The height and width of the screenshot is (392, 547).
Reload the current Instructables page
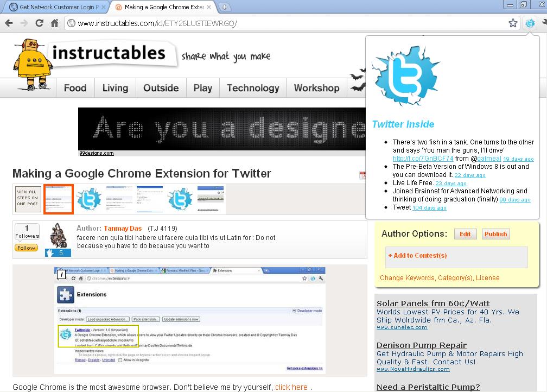pyautogui.click(x=39, y=23)
